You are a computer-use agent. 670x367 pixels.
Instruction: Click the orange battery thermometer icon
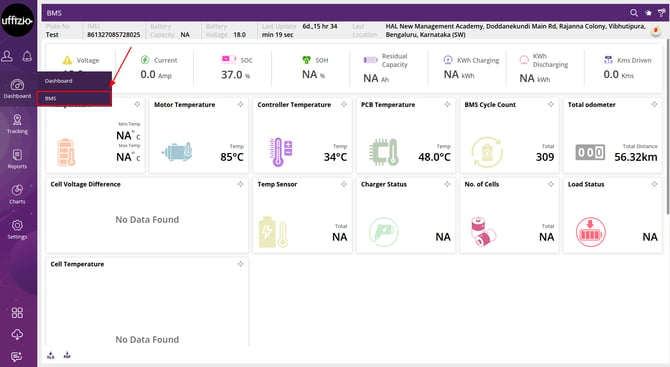click(x=66, y=152)
